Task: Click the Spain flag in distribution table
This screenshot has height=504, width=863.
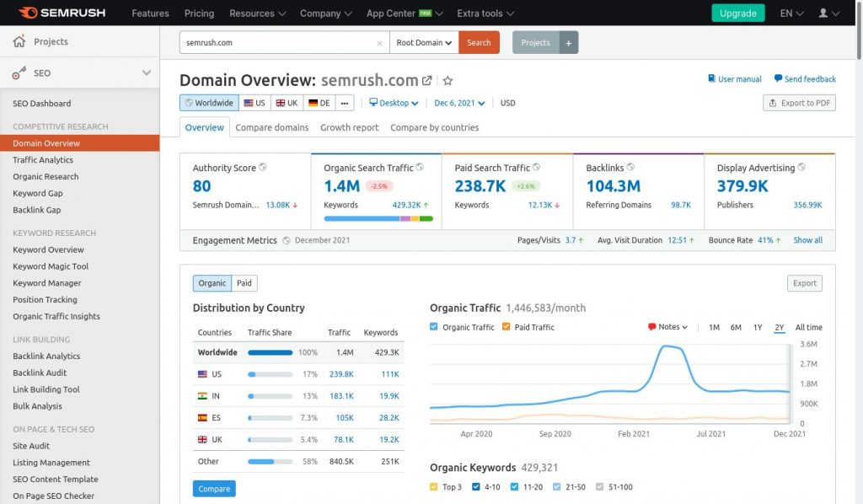Action: pos(202,418)
